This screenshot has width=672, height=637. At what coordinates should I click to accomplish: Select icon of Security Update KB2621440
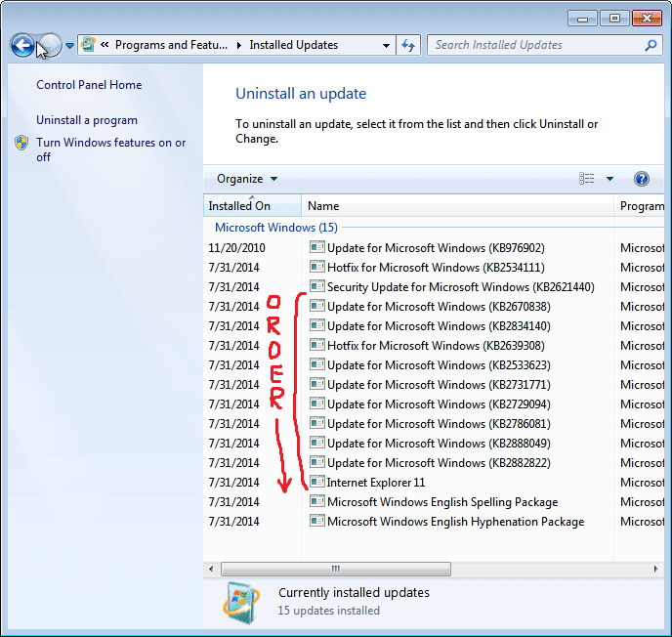[x=317, y=286]
